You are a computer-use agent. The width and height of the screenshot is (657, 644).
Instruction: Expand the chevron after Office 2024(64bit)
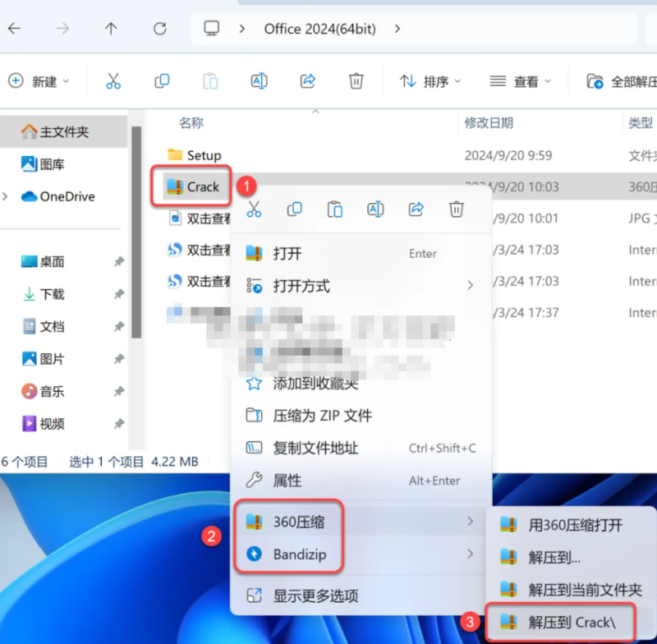[397, 29]
